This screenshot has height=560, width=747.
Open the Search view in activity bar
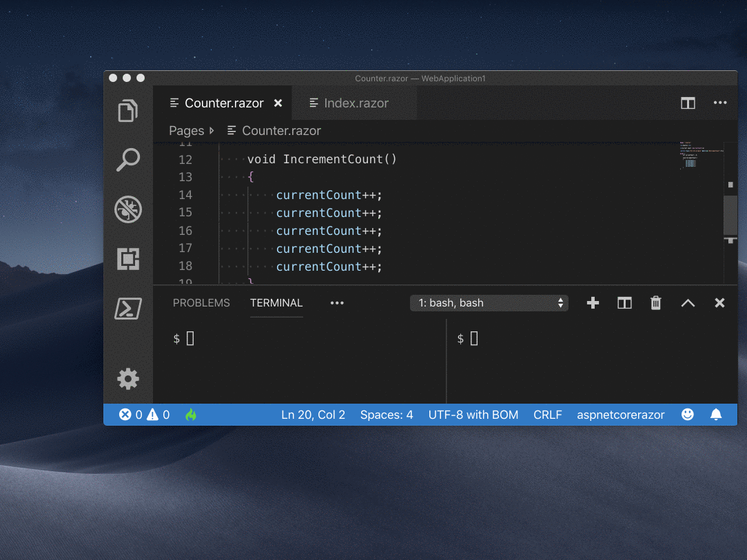click(127, 160)
